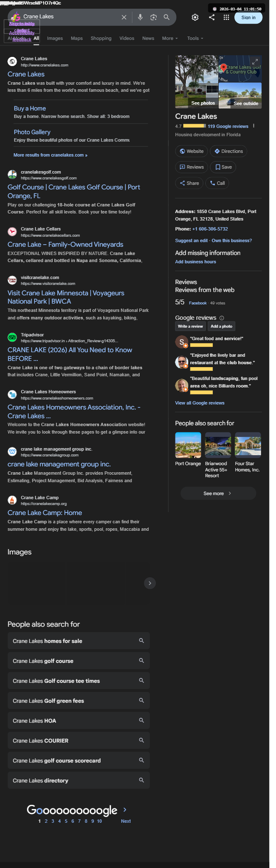Click search icon for Crane Lakes HOA

[x=141, y=720]
